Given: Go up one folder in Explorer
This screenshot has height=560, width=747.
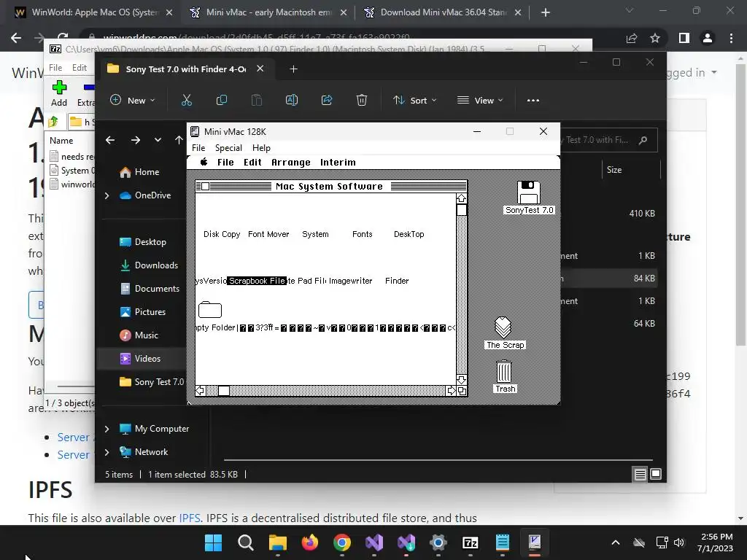Looking at the screenshot, I should click(x=179, y=140).
